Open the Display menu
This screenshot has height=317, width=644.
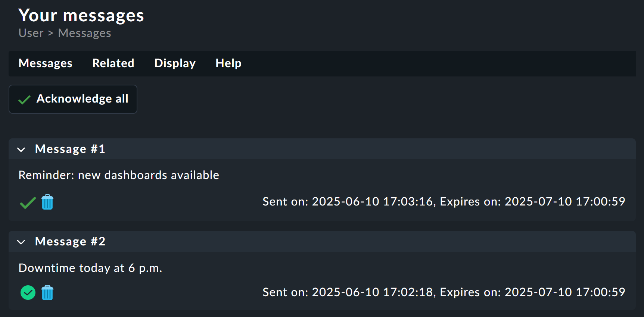[x=174, y=63]
